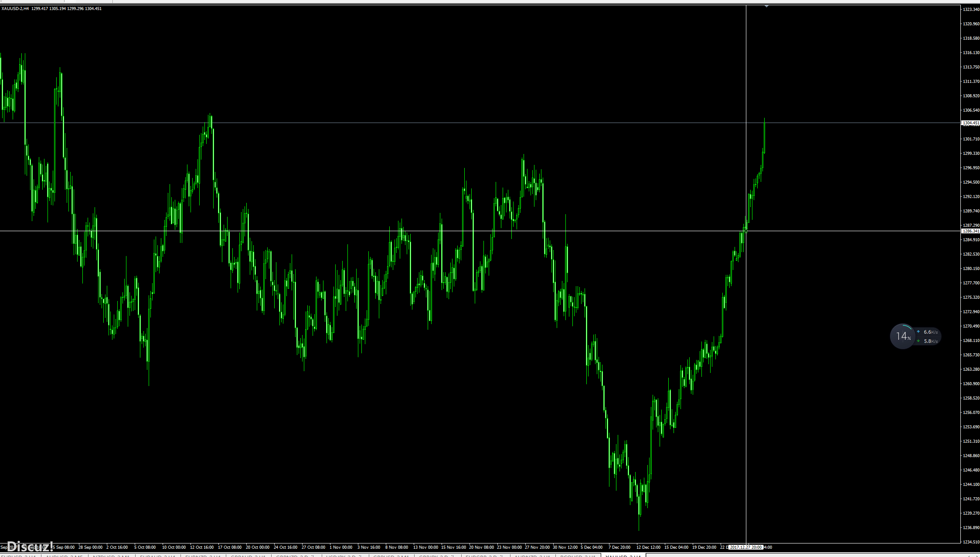Click the crosshair date label 2017.12.27 20:00
Screen dimensions: 980x557
(746, 547)
